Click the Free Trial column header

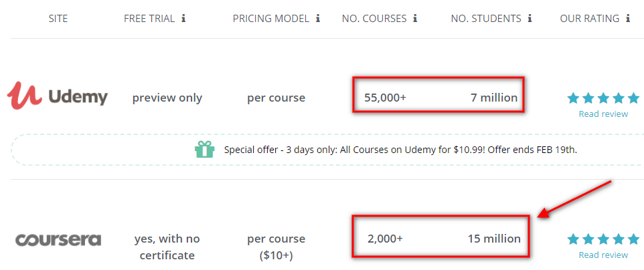pyautogui.click(x=149, y=19)
